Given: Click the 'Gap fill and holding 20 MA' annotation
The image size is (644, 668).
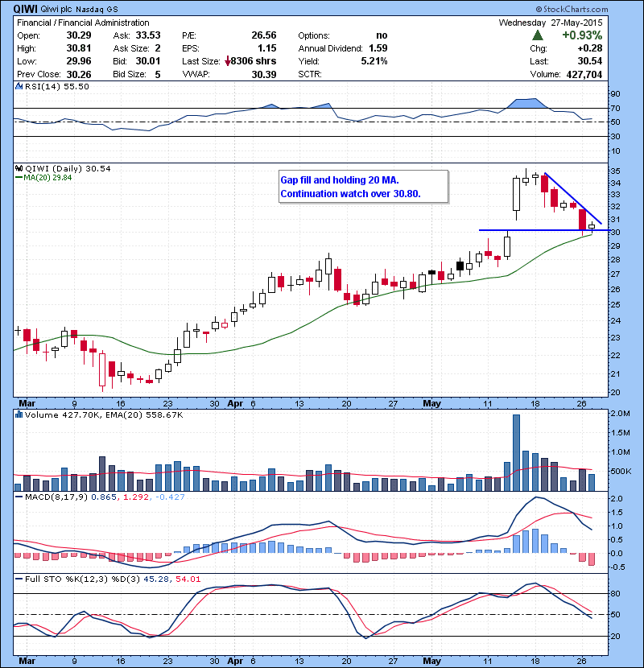Looking at the screenshot, I should tap(340, 180).
